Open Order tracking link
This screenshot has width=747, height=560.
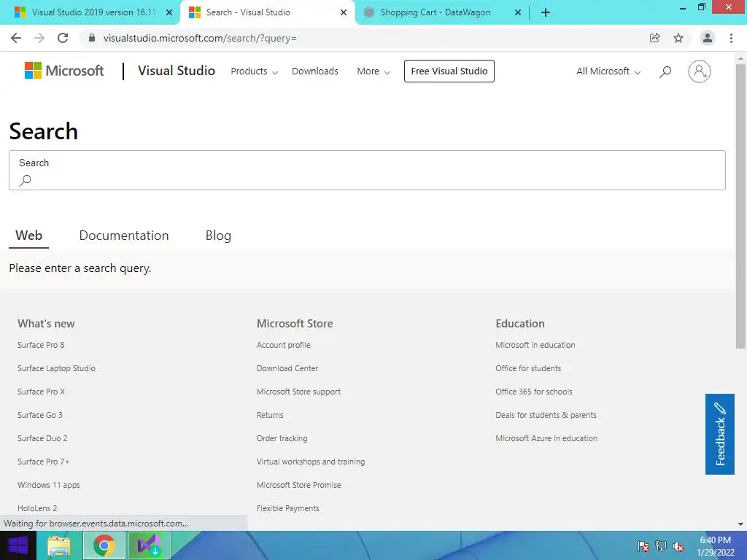282,438
